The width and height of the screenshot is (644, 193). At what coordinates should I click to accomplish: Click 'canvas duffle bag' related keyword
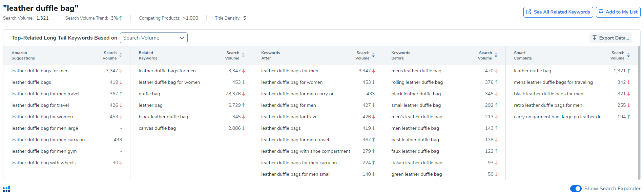[157, 128]
